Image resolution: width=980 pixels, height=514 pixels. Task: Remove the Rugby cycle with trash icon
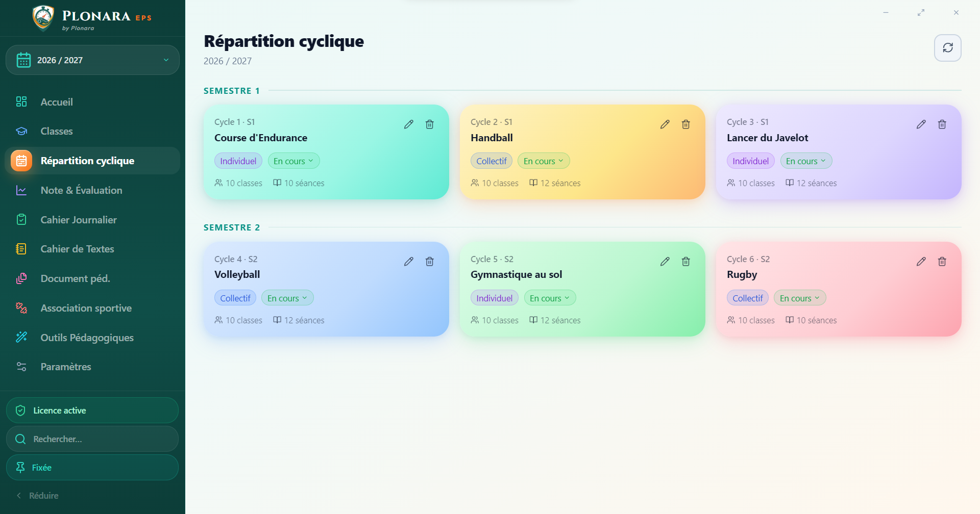(x=942, y=262)
